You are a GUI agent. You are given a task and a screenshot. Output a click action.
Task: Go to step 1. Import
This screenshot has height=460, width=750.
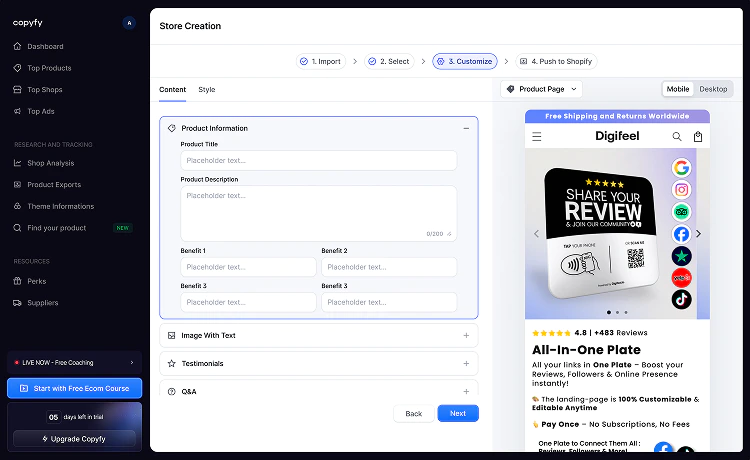click(320, 61)
